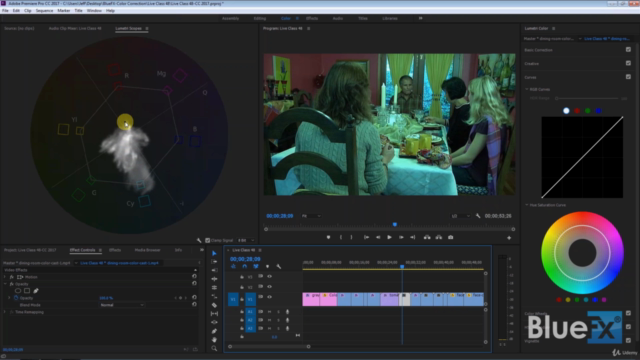Reset the Motion effect parameters
640x360 pixels.
click(194, 277)
